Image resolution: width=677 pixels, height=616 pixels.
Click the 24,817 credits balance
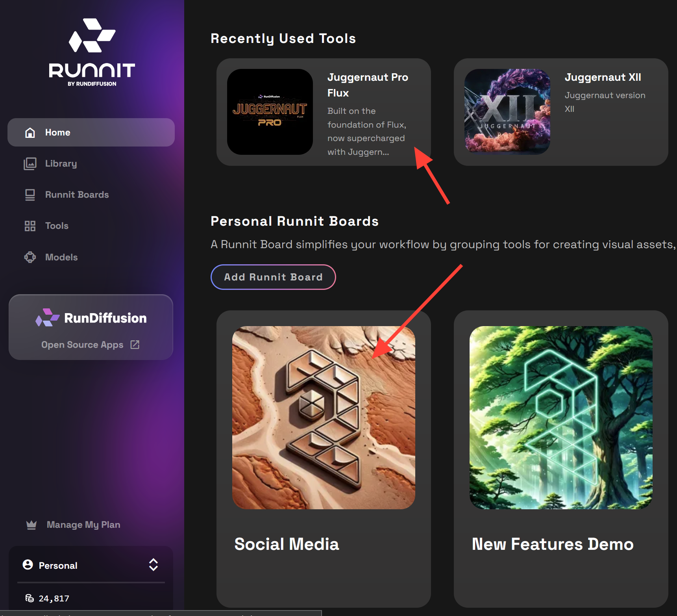(54, 598)
